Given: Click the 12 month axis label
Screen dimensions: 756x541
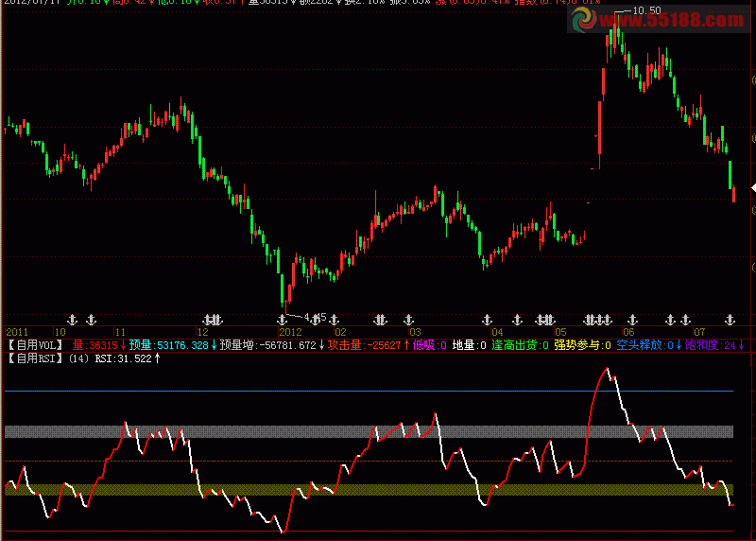Looking at the screenshot, I should tap(203, 332).
